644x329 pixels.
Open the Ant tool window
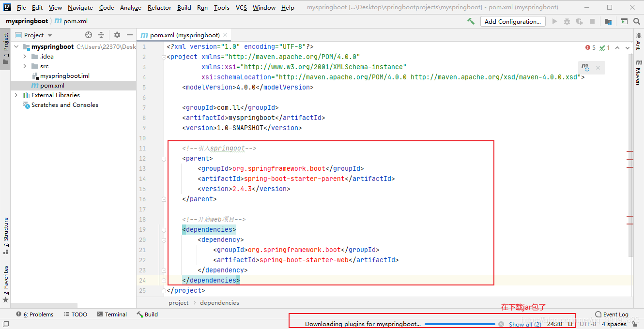point(638,42)
